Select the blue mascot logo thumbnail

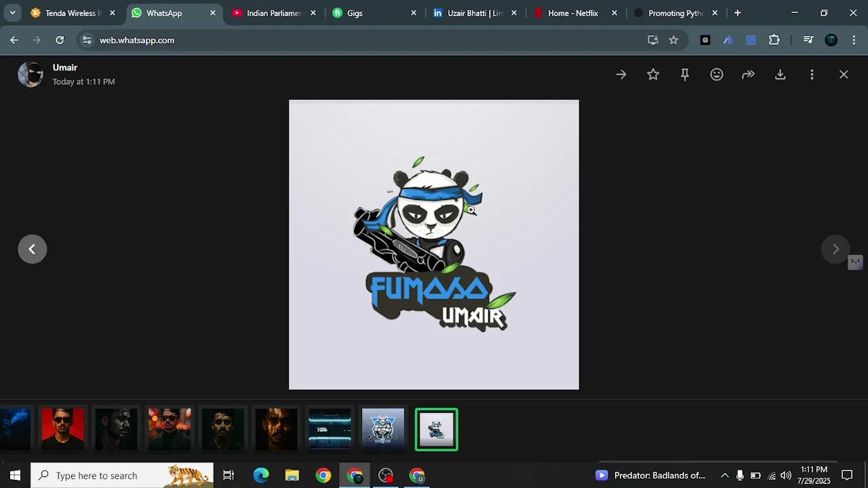(383, 429)
